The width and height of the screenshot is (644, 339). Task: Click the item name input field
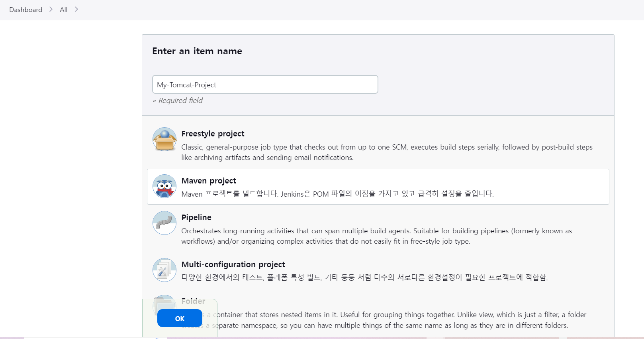265,85
